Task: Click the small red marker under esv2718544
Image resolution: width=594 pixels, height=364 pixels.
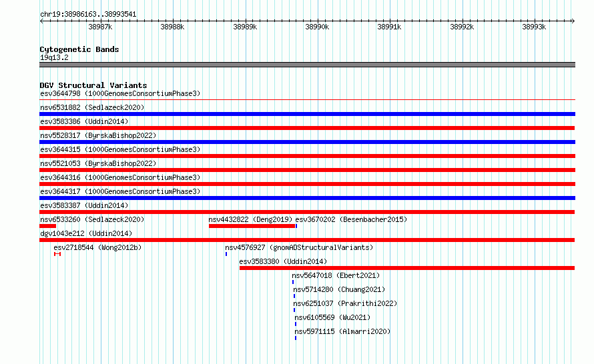Action: pos(57,254)
